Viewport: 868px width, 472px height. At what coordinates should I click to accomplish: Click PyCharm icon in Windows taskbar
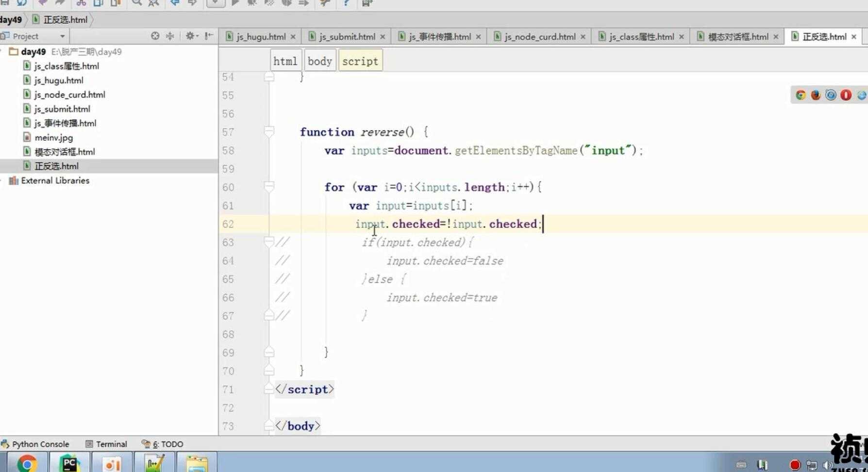69,463
